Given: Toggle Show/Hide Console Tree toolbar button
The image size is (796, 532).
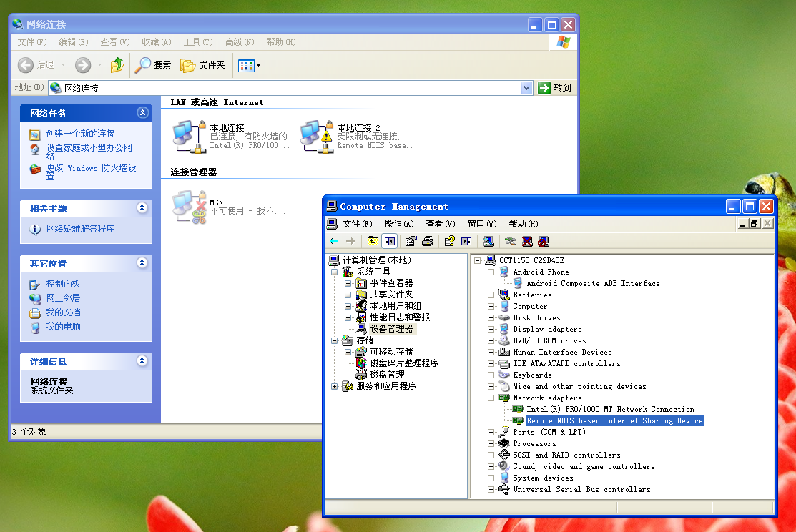Looking at the screenshot, I should coord(390,241).
